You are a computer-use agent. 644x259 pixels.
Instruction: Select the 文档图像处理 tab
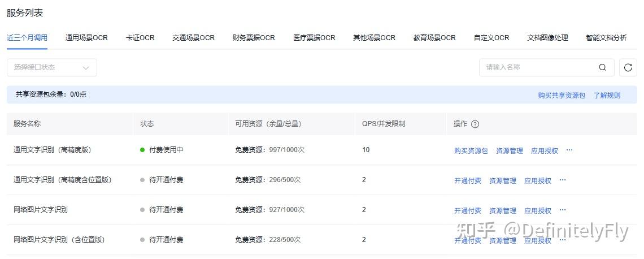click(547, 38)
